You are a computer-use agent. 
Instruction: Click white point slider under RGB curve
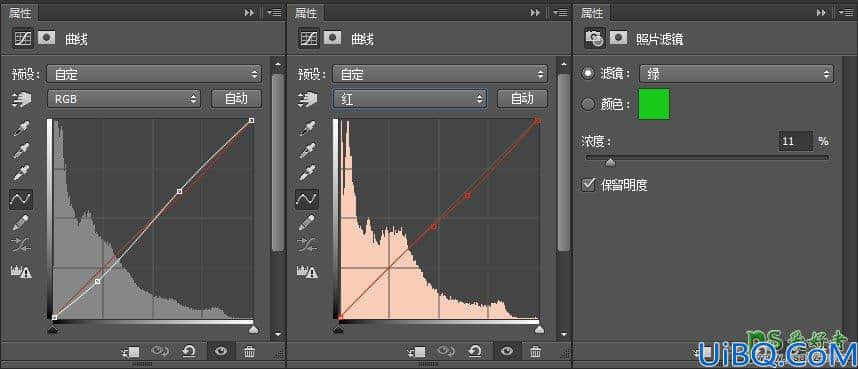pyautogui.click(x=253, y=330)
